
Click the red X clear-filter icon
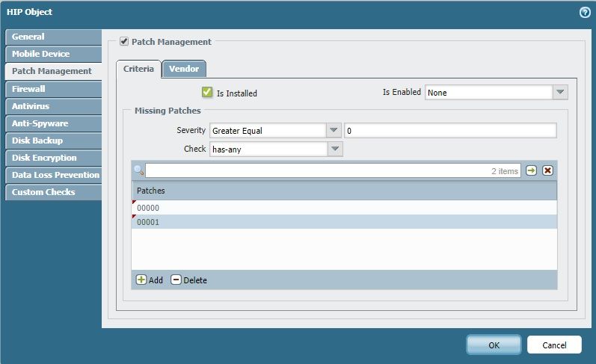[547, 170]
